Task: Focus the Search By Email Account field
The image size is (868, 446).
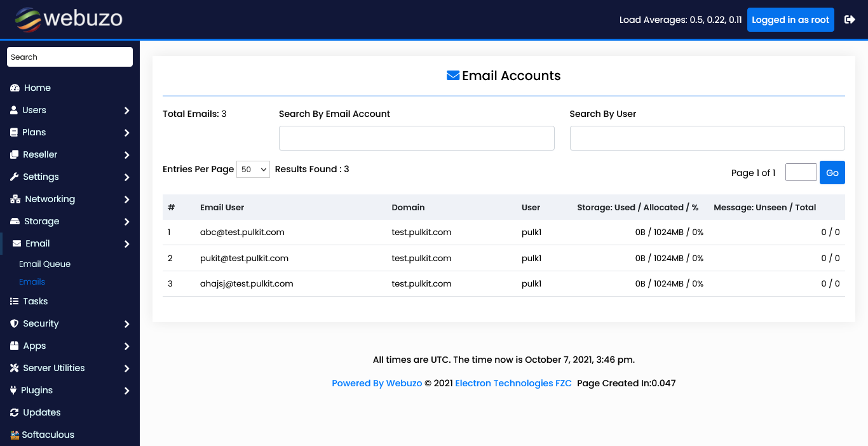Action: click(416, 138)
